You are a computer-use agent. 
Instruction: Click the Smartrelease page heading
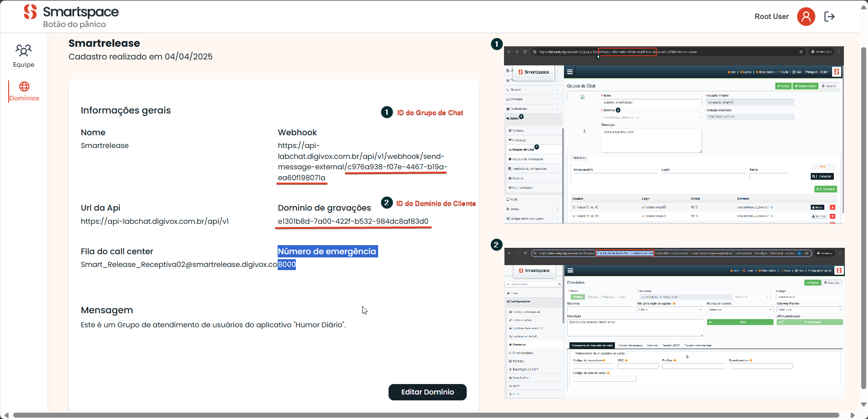point(104,43)
